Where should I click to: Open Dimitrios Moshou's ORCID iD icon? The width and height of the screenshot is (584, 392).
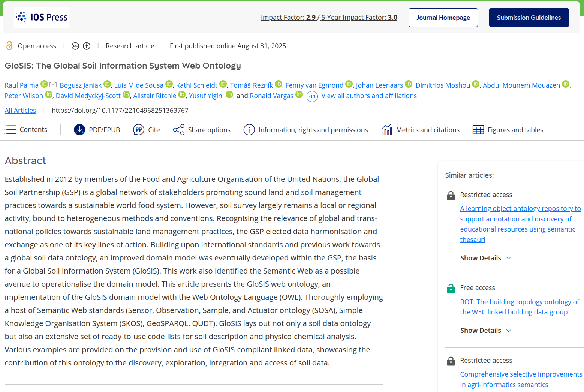click(476, 84)
